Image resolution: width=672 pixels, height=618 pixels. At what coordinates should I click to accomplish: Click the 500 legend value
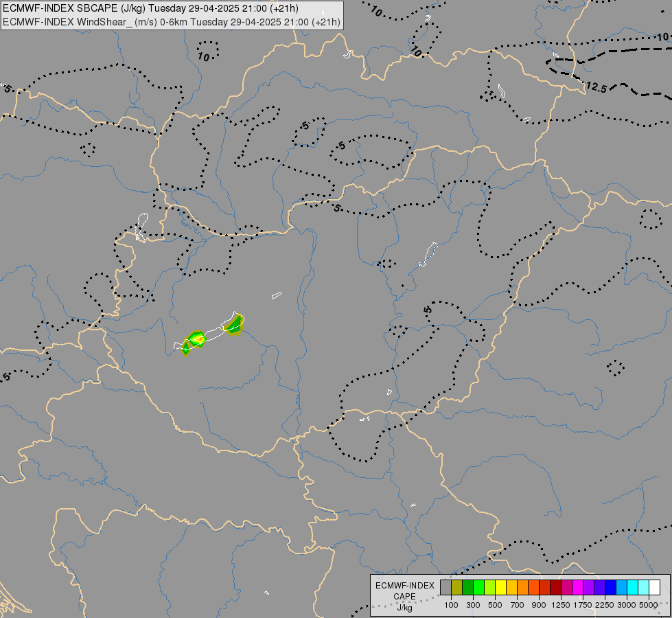495,605
